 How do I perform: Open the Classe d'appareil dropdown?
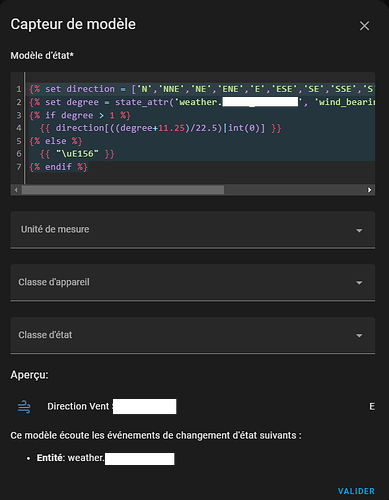pyautogui.click(x=193, y=282)
